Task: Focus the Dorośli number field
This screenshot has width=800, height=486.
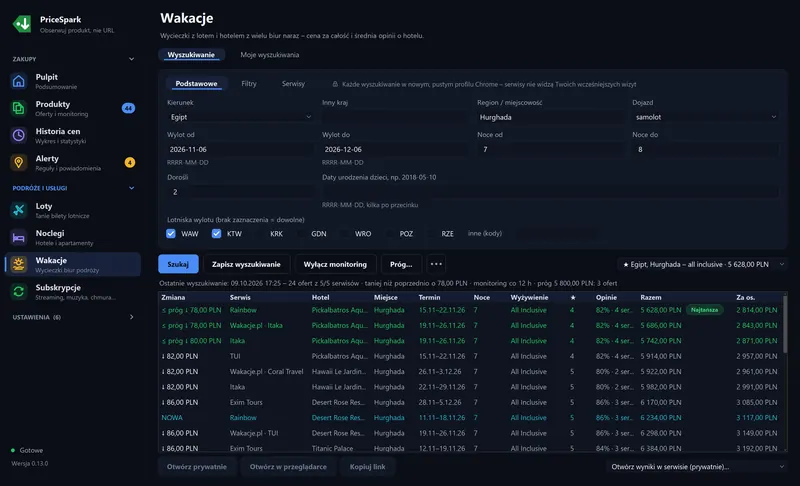Action: point(240,192)
